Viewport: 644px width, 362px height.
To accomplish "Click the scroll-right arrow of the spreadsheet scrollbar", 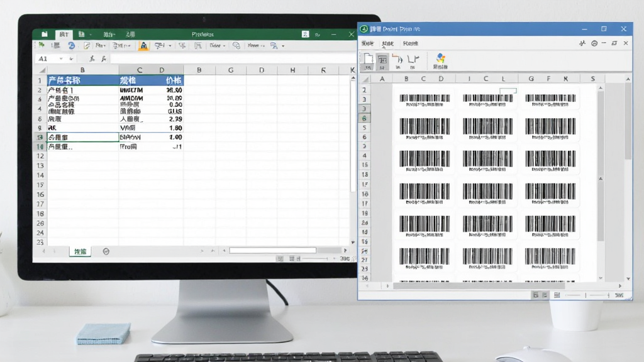I will pos(345,250).
